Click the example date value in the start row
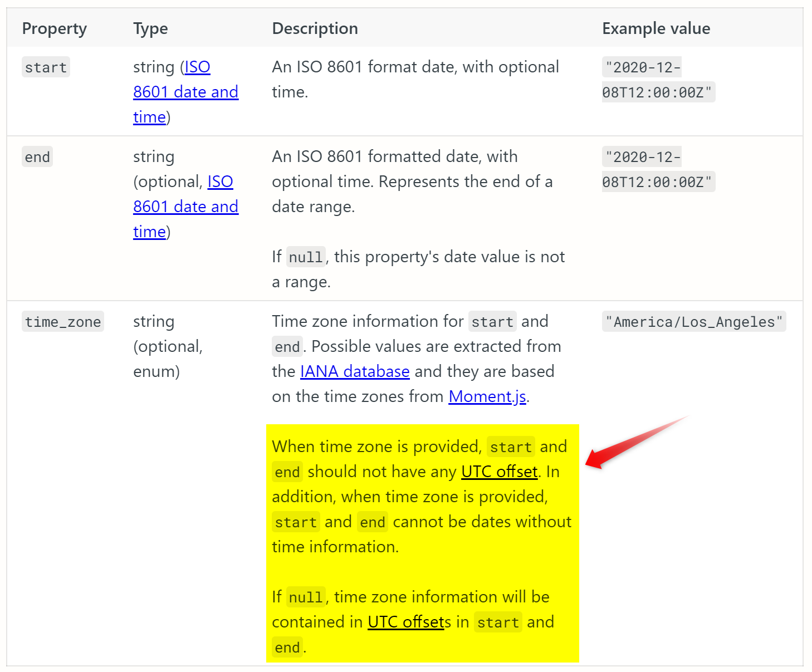Image resolution: width=812 pixels, height=672 pixels. tap(657, 80)
